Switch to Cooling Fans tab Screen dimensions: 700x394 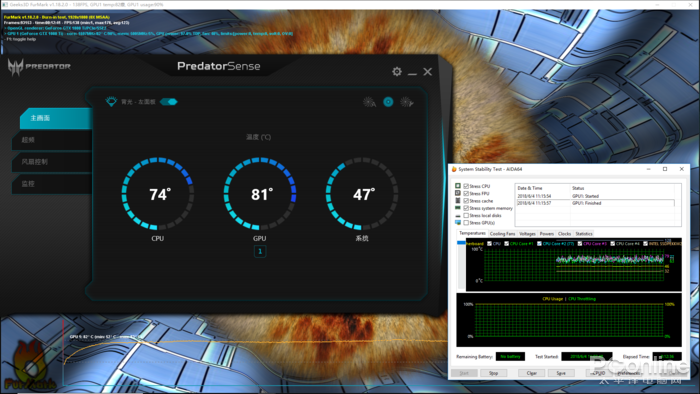tap(502, 234)
